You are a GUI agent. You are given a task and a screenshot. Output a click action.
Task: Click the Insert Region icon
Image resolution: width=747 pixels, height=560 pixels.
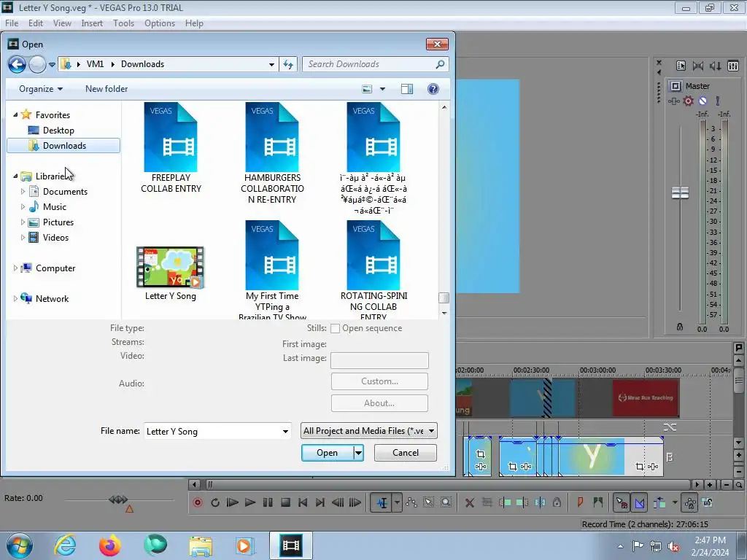tap(598, 502)
